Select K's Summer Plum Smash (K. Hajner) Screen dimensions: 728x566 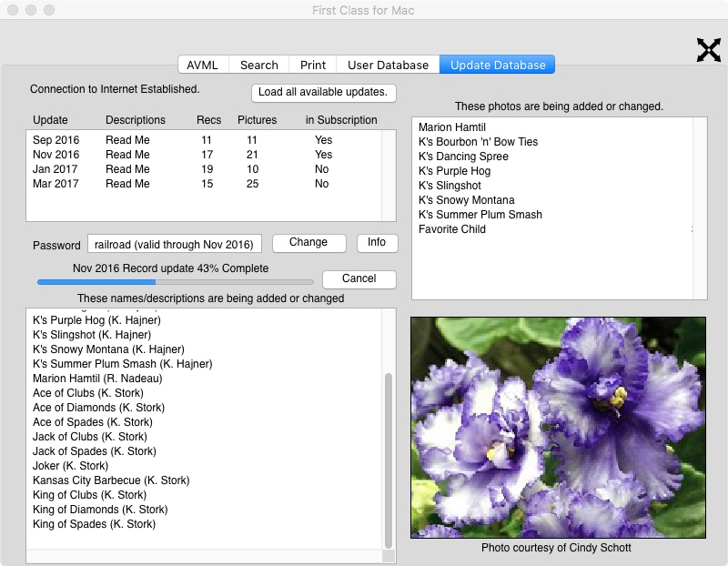tap(123, 364)
